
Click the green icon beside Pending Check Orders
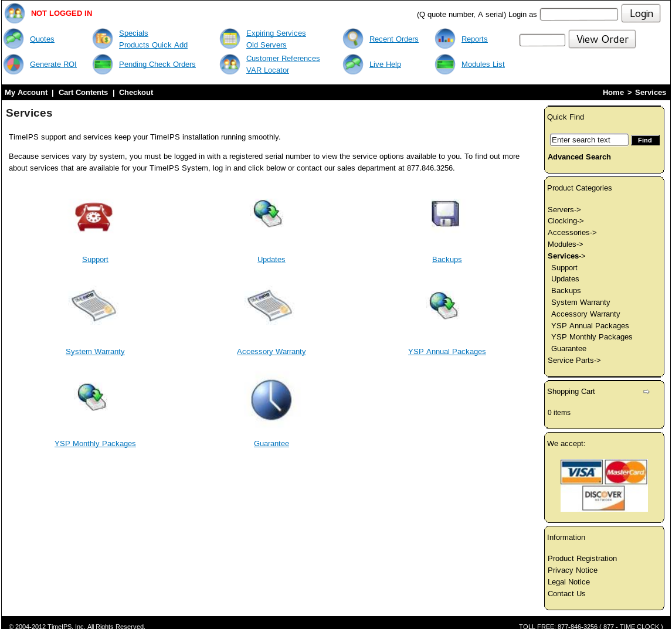click(x=103, y=64)
